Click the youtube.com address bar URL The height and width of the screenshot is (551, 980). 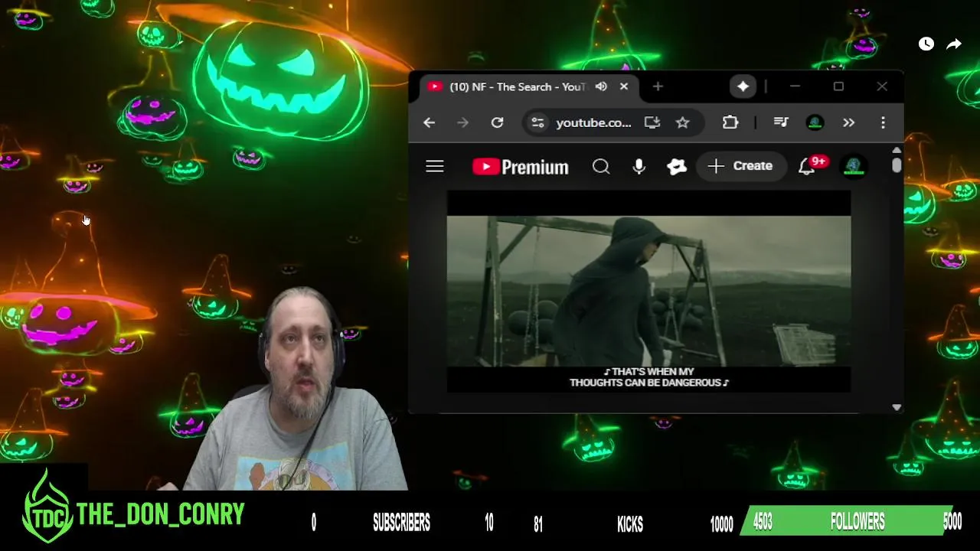[593, 122]
